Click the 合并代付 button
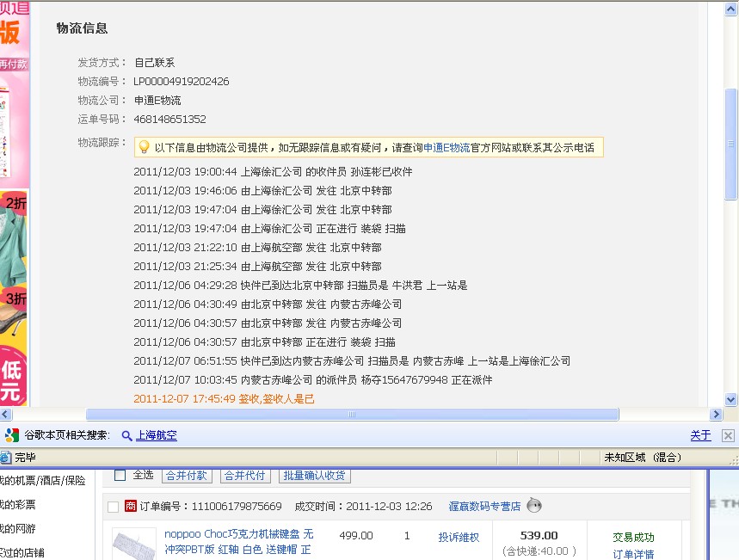739x560 pixels. (245, 475)
